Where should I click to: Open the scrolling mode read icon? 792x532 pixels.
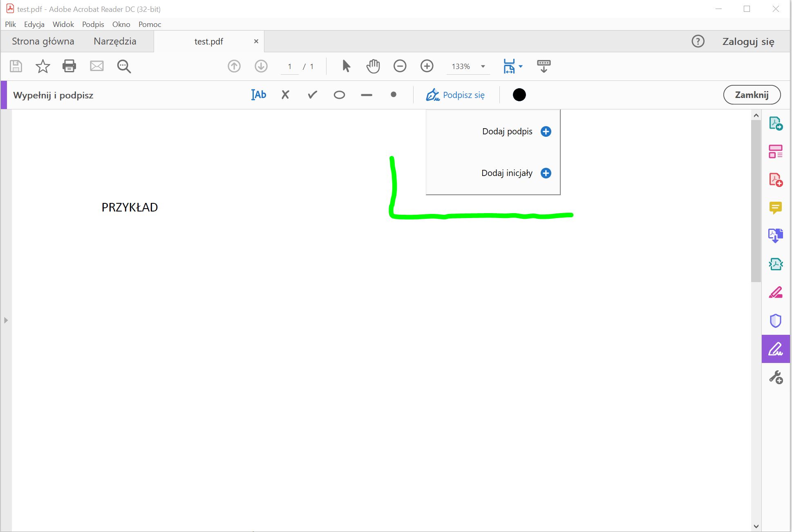(544, 66)
